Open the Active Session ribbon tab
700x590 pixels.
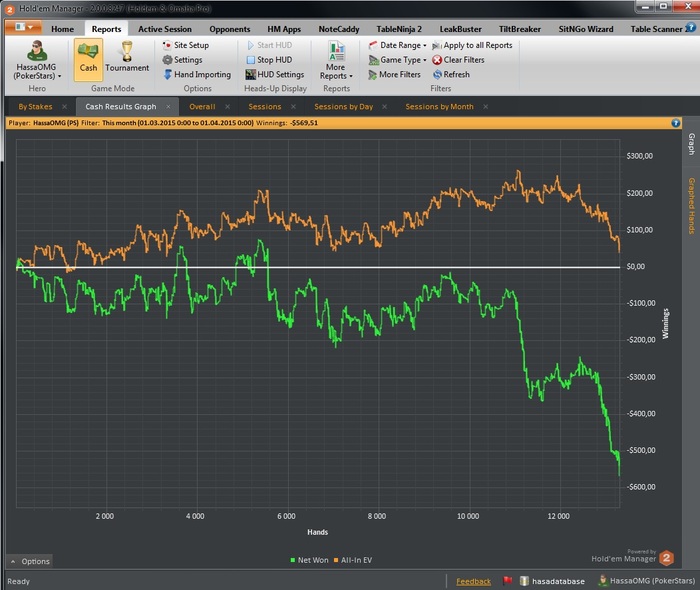tap(165, 29)
